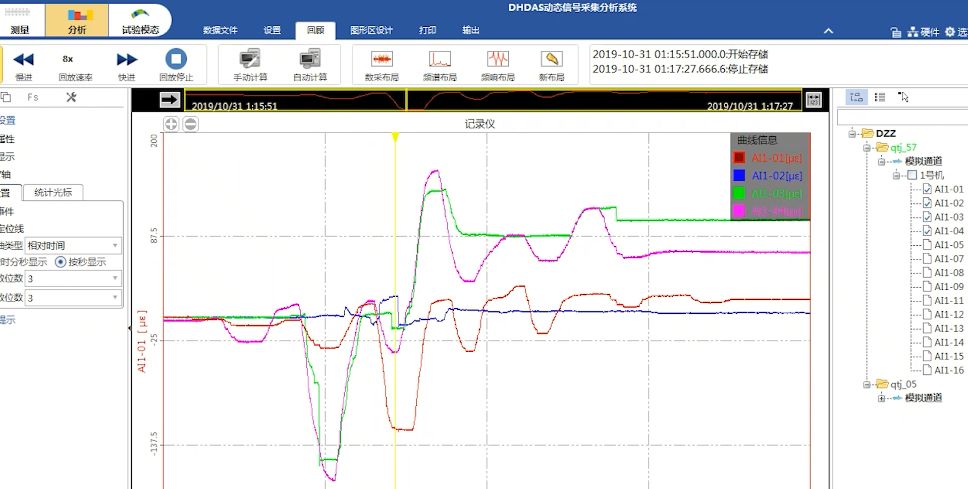Screen dimensions: 968x489
Task: Click the copy windows icon in left panel
Action: [x=6, y=97]
